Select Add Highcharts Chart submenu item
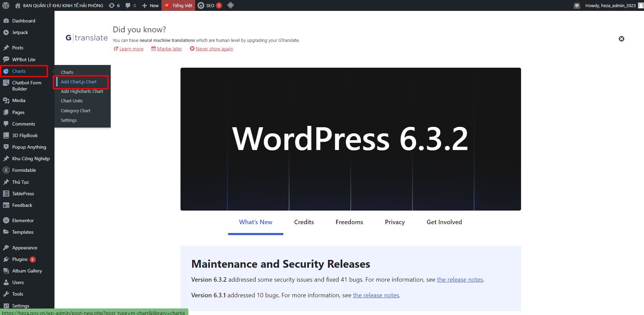This screenshot has width=644, height=315. click(x=82, y=92)
